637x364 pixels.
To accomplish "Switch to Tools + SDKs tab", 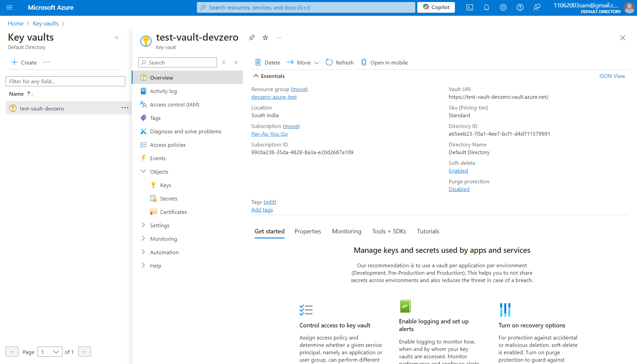I will pos(389,231).
